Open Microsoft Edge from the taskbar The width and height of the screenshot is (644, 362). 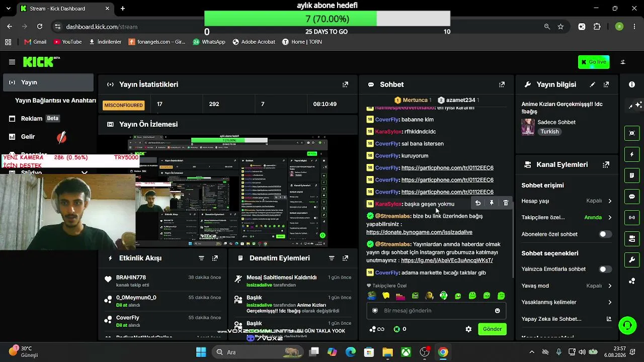[350, 352]
